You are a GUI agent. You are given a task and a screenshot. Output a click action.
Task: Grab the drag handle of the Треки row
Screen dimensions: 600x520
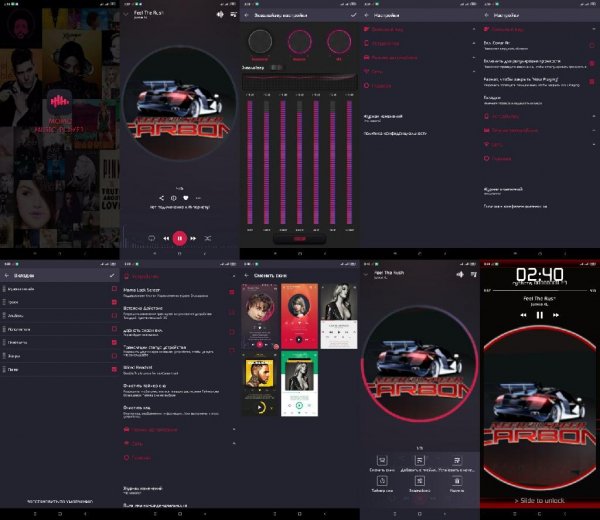[x=4, y=302]
